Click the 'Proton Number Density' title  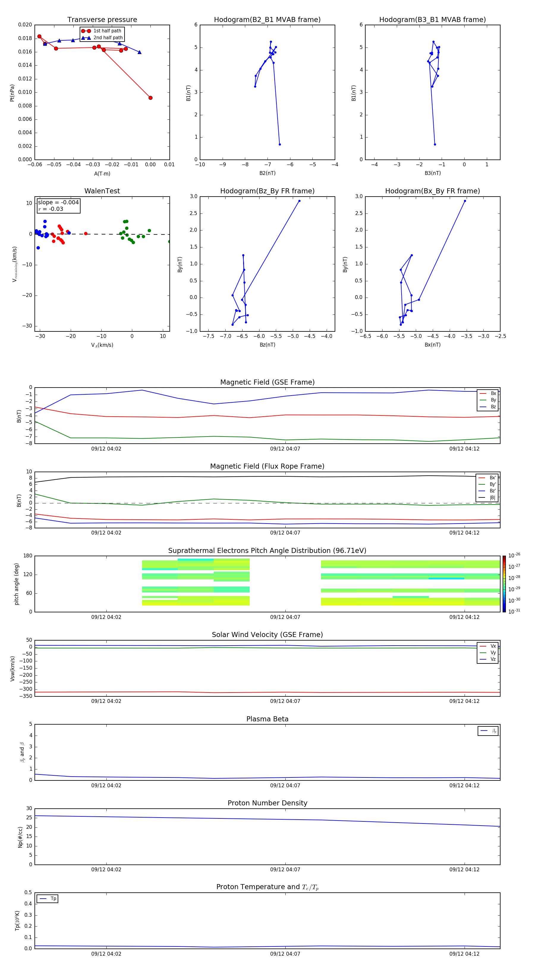(267, 803)
